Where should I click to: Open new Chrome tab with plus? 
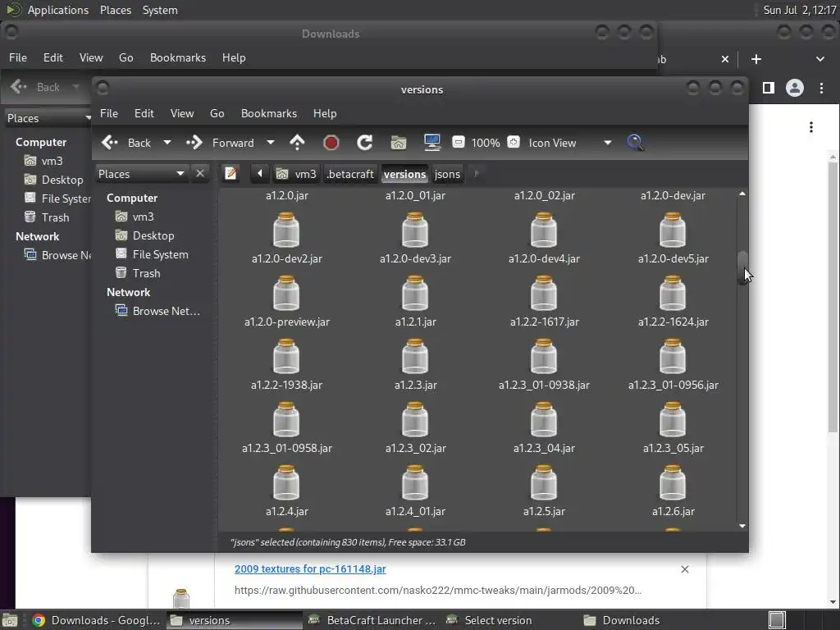(756, 59)
